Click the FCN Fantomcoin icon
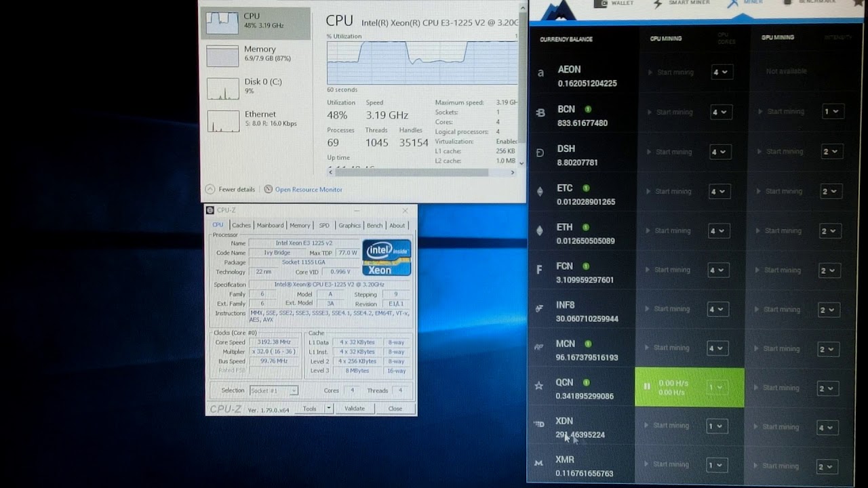868x488 pixels. (x=540, y=270)
